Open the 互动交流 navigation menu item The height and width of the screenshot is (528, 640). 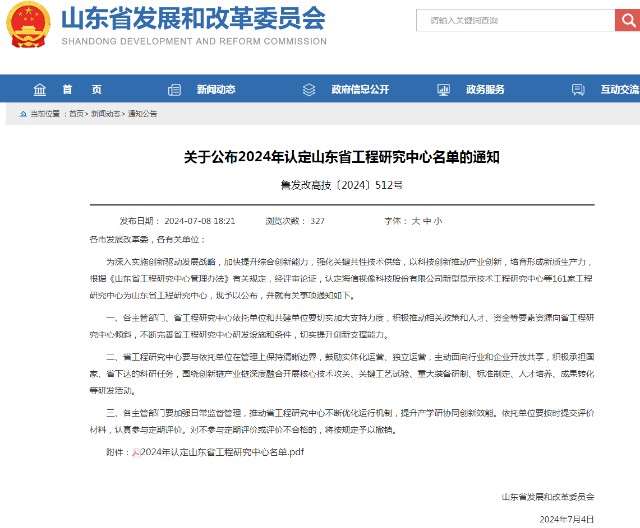click(620, 89)
